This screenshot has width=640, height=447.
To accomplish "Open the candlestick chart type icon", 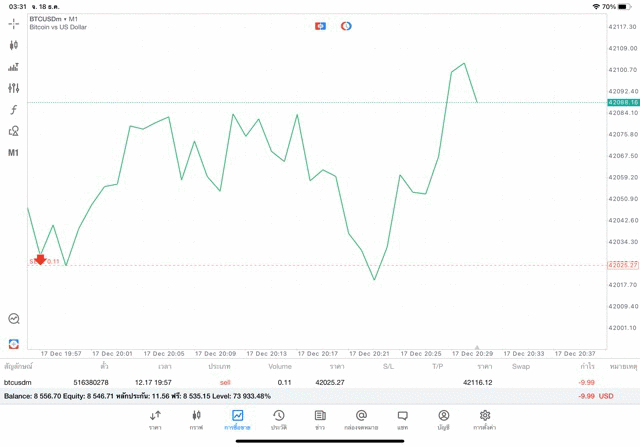I will [14, 45].
